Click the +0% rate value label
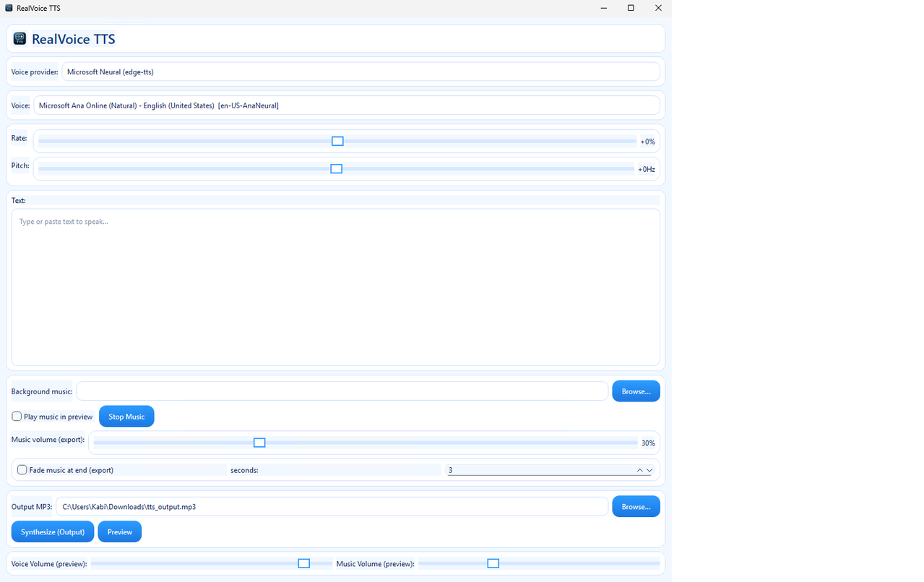 (x=647, y=142)
